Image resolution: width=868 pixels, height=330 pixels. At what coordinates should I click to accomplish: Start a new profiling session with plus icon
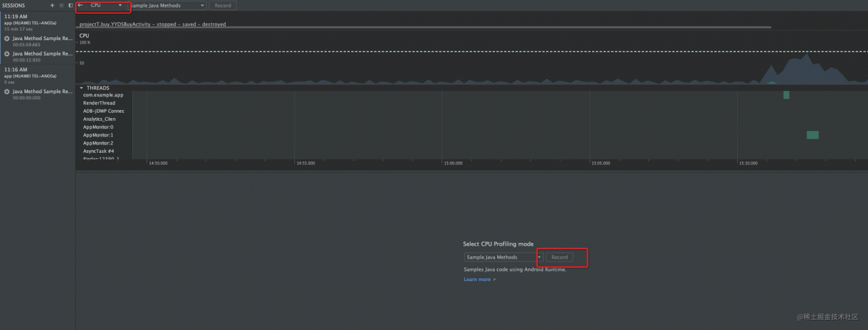(52, 5)
